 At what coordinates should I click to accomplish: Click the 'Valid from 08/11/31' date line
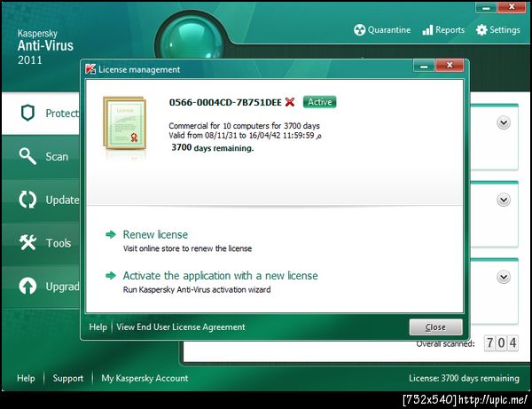pyautogui.click(x=245, y=136)
